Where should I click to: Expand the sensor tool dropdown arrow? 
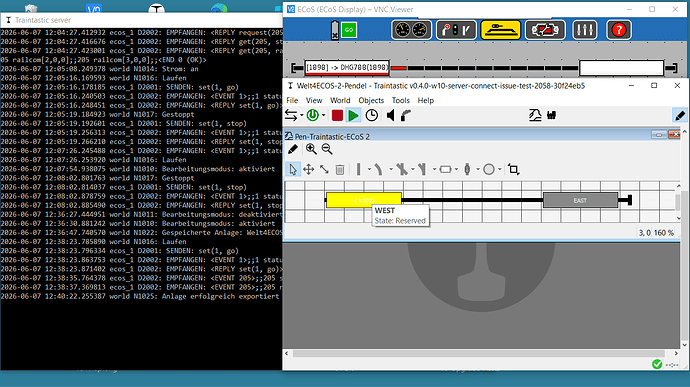478,169
